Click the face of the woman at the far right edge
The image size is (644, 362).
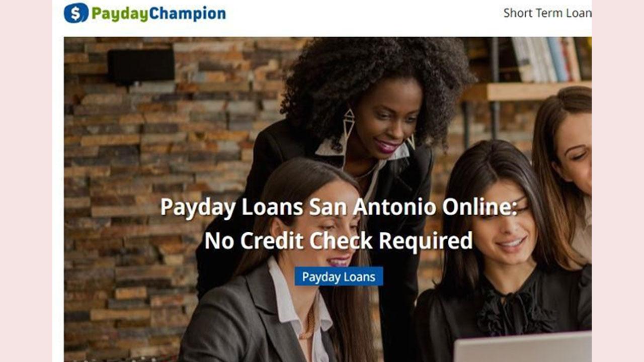click(x=575, y=151)
